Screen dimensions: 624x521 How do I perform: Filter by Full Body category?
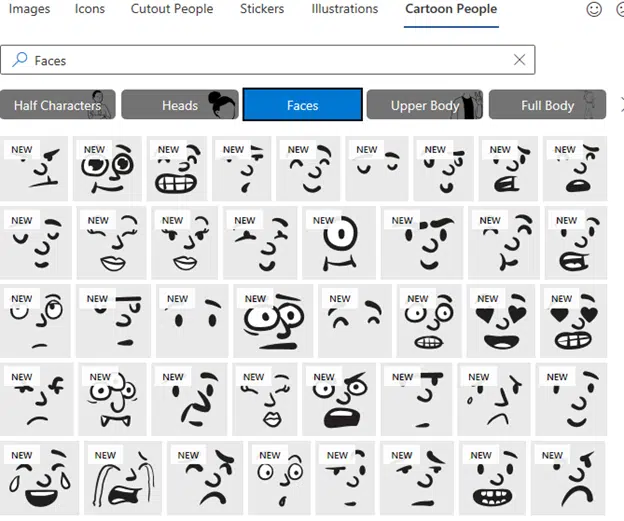pos(547,105)
